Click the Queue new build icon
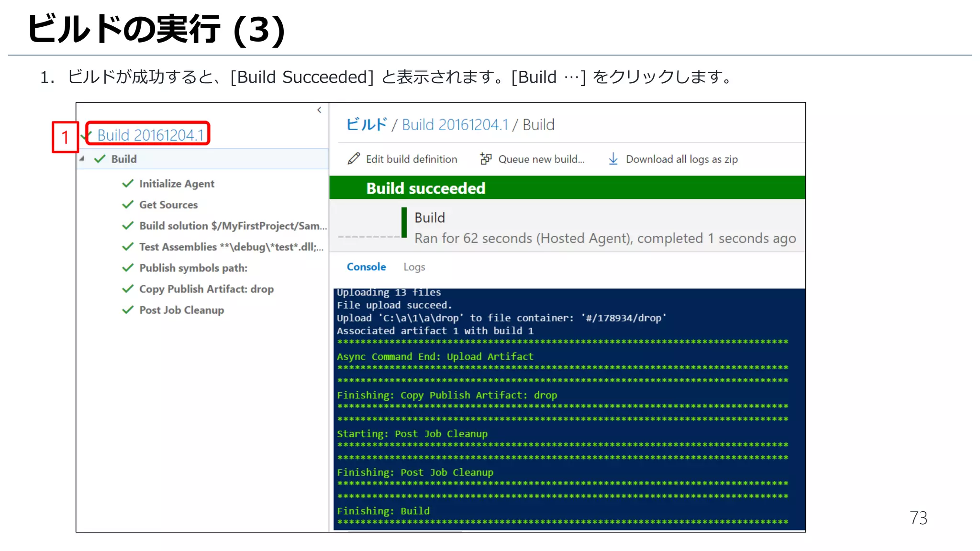This screenshot has width=980, height=551. click(x=486, y=159)
